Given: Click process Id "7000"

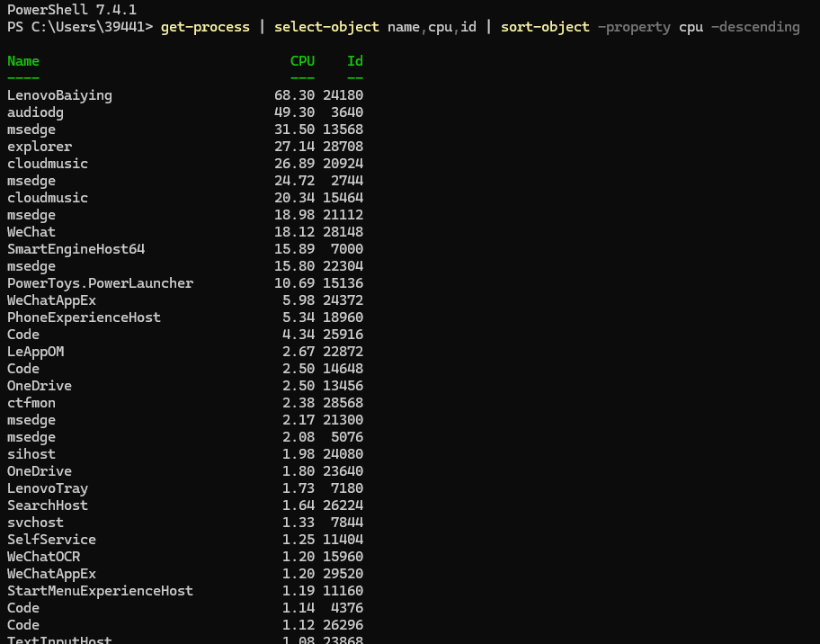Looking at the screenshot, I should pyautogui.click(x=347, y=249).
